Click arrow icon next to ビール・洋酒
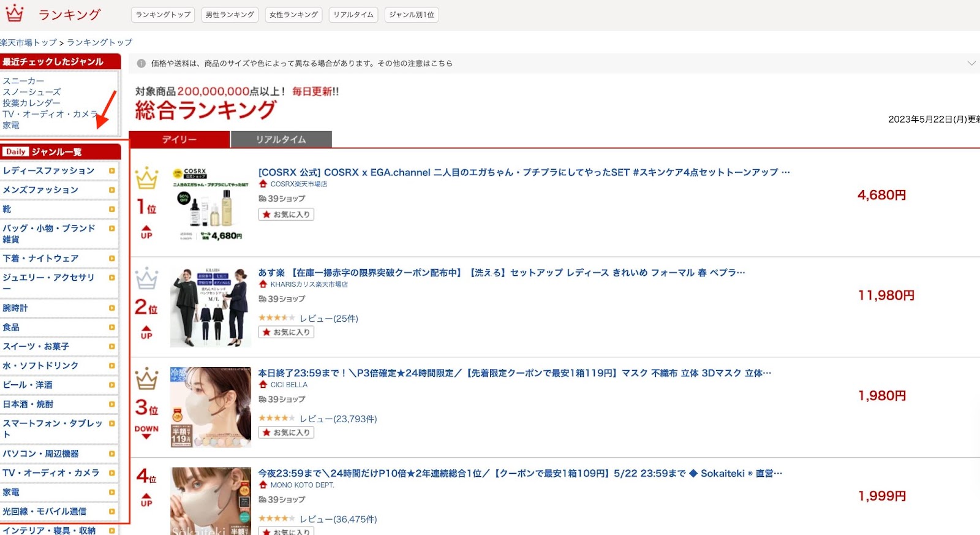The height and width of the screenshot is (535, 980). pyautogui.click(x=111, y=385)
